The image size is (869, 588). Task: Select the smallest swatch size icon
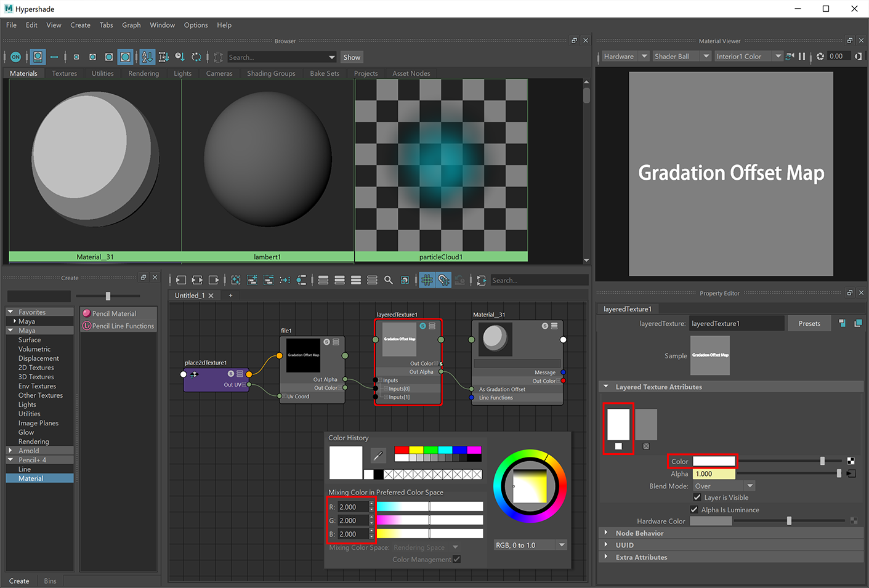(76, 57)
